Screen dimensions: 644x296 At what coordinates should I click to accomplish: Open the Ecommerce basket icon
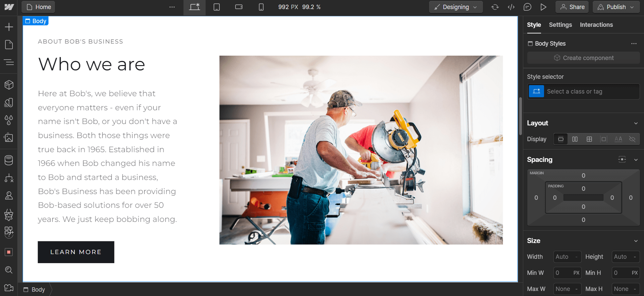click(9, 215)
